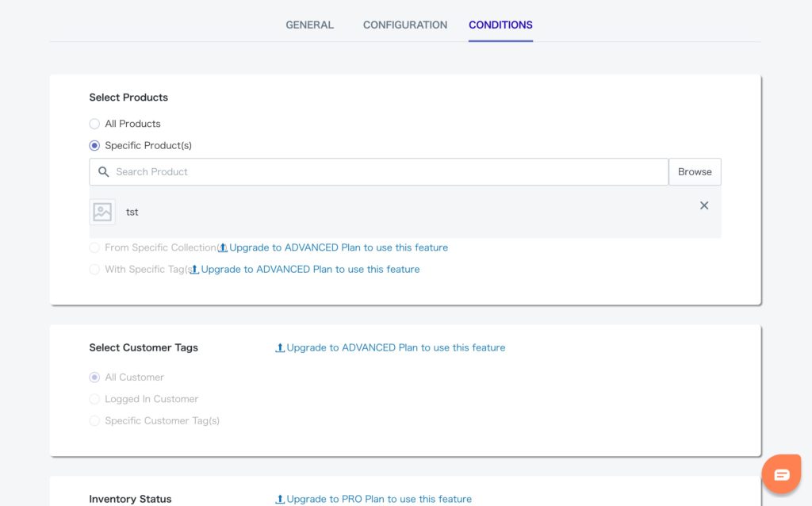
Task: Select the Specific Product(s) radio option
Action: pyautogui.click(x=94, y=145)
